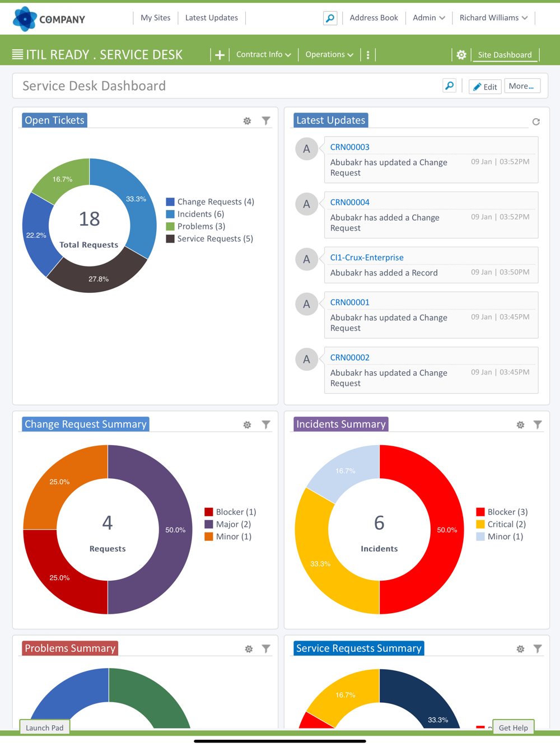
Task: Open the vertical dots more-options icon
Action: tap(368, 55)
